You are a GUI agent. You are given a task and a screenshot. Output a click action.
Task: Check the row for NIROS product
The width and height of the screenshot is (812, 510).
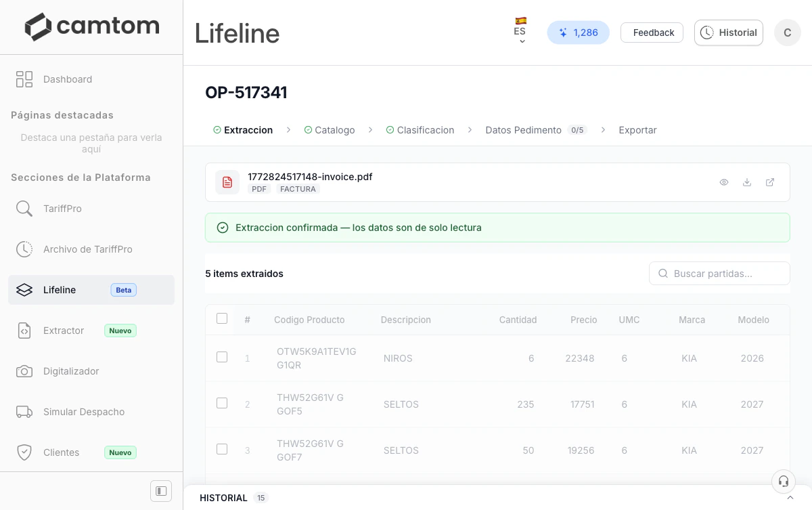coord(222,357)
